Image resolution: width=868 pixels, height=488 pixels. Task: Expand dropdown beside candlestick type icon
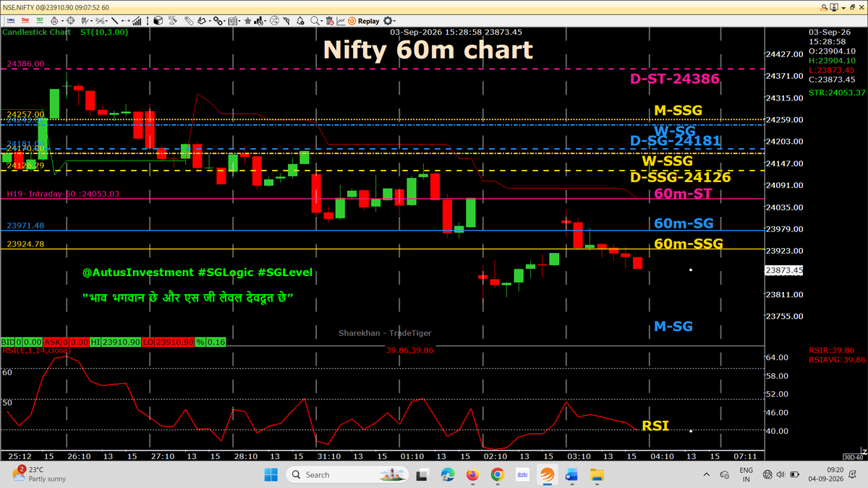click(91, 22)
